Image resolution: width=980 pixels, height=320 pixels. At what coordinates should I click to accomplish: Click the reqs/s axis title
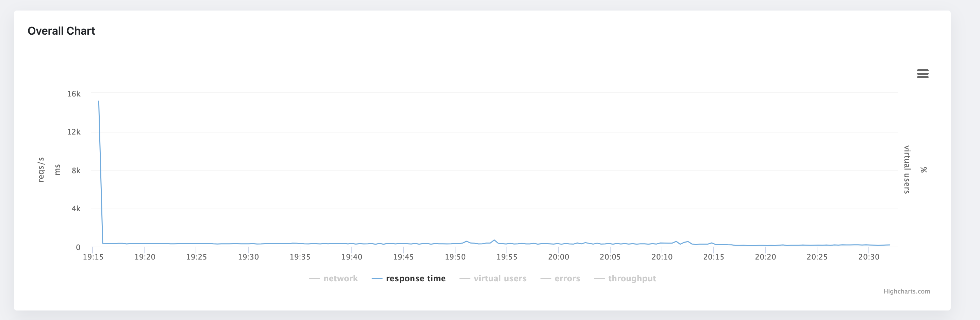41,170
